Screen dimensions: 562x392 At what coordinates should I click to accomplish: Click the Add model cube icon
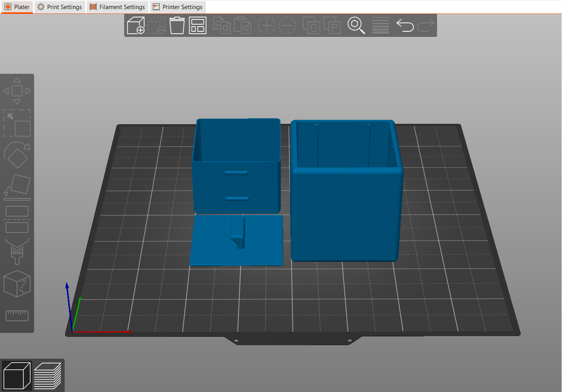pos(136,25)
